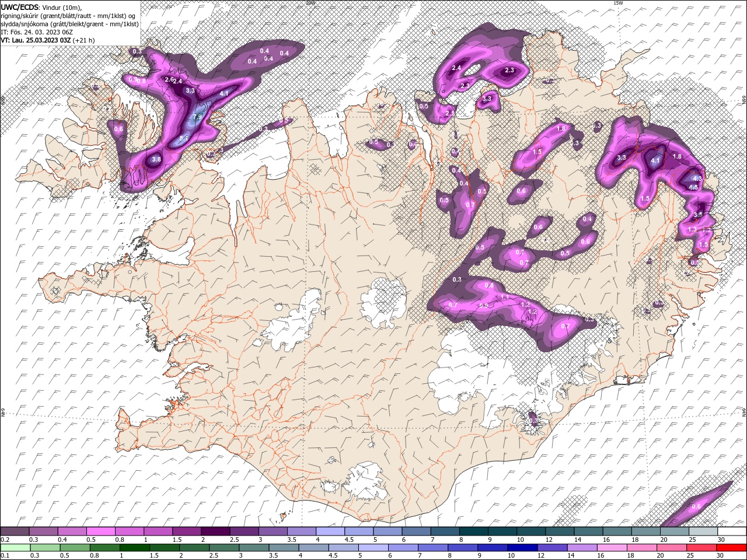Select upper legend swatch between 0.5 and 0.8
Screen dimensions: 747x560
coord(100,531)
